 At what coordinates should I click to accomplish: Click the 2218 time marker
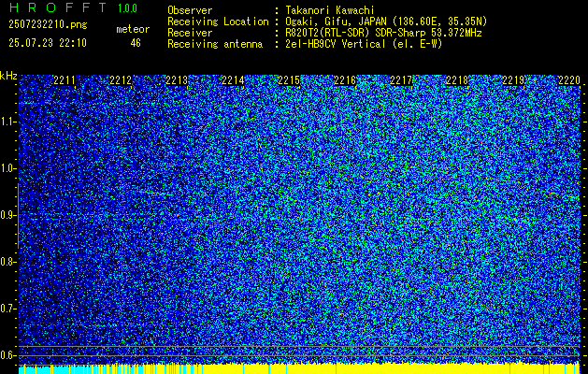tap(457, 80)
